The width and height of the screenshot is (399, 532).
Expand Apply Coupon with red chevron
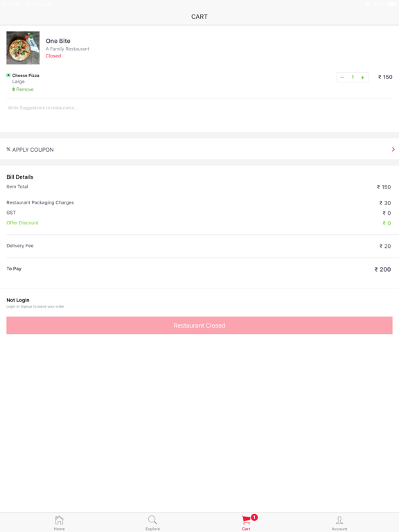click(393, 150)
